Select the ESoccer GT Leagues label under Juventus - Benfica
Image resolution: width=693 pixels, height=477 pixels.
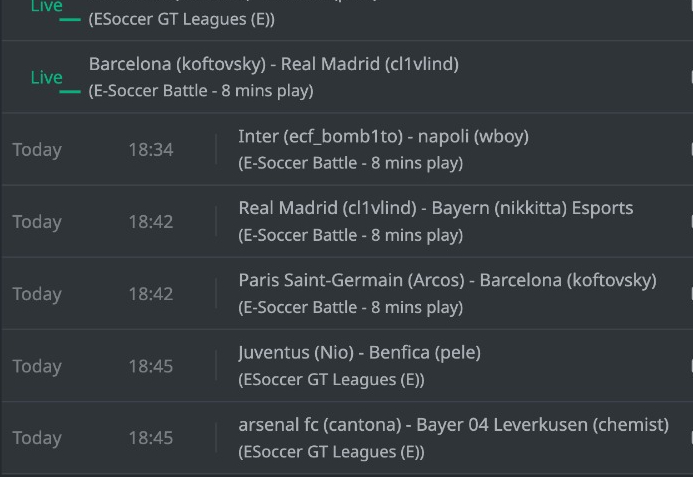331,380
